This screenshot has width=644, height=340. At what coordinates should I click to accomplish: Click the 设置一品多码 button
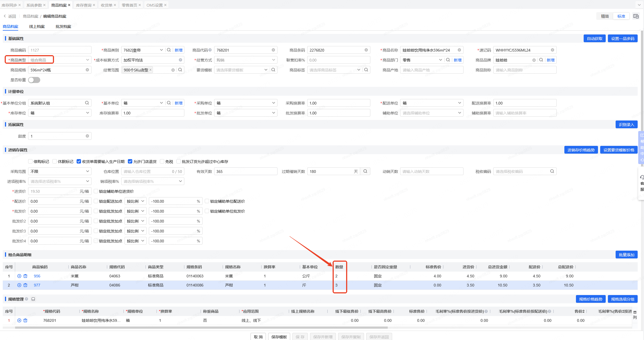coord(623,39)
